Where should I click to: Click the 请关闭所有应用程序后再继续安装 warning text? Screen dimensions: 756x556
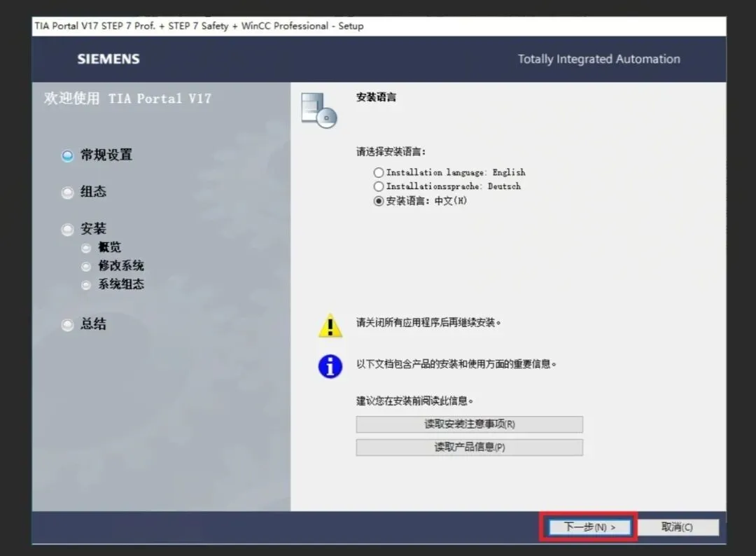point(428,322)
